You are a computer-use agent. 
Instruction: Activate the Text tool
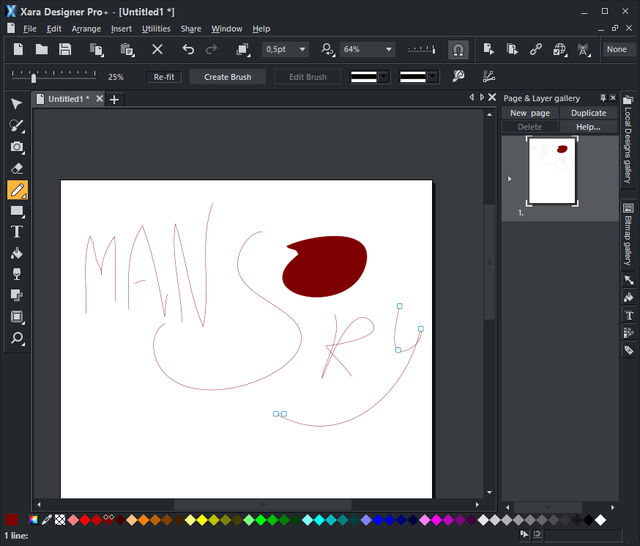pos(16,232)
